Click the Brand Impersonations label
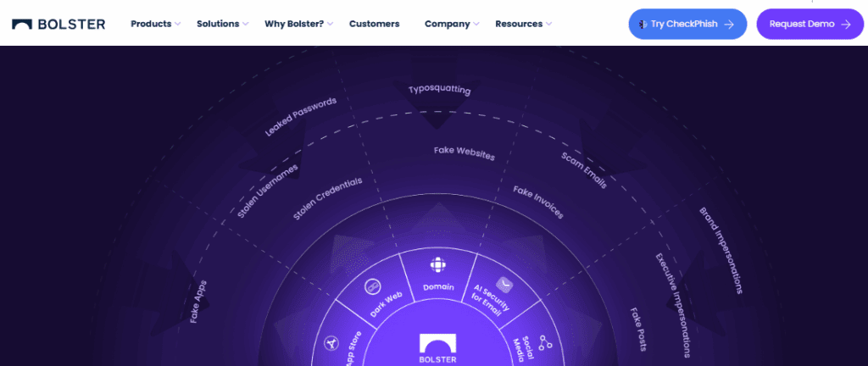The height and width of the screenshot is (366, 868). pyautogui.click(x=721, y=251)
